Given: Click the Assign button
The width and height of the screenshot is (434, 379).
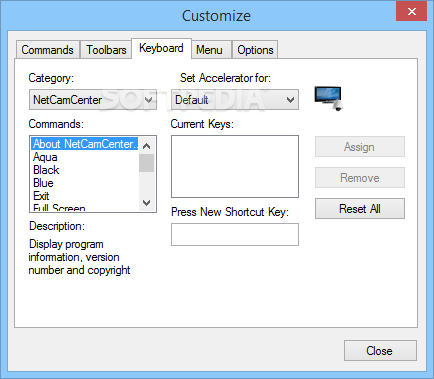Looking at the screenshot, I should 360,147.
